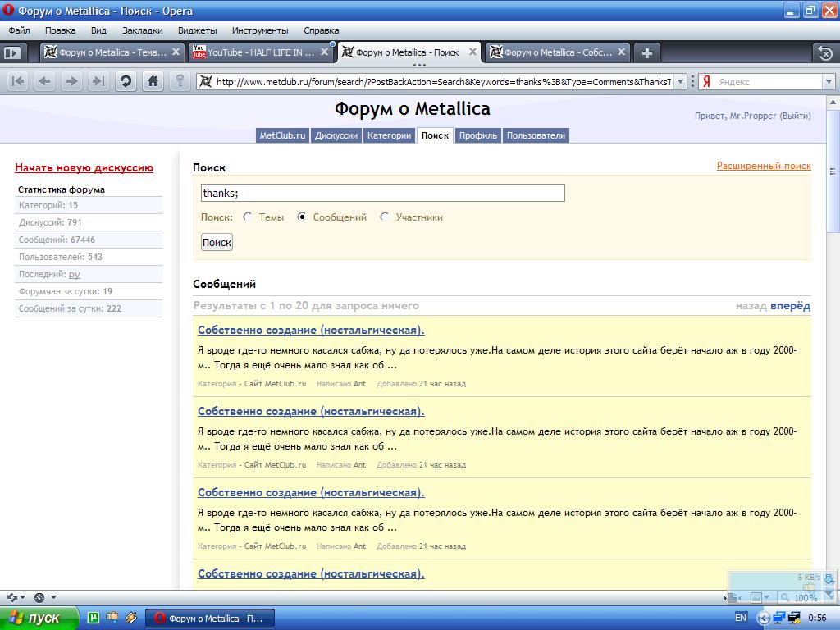This screenshot has width=840, height=630.
Task: Open the Расширенный поиск link
Action: [x=763, y=166]
